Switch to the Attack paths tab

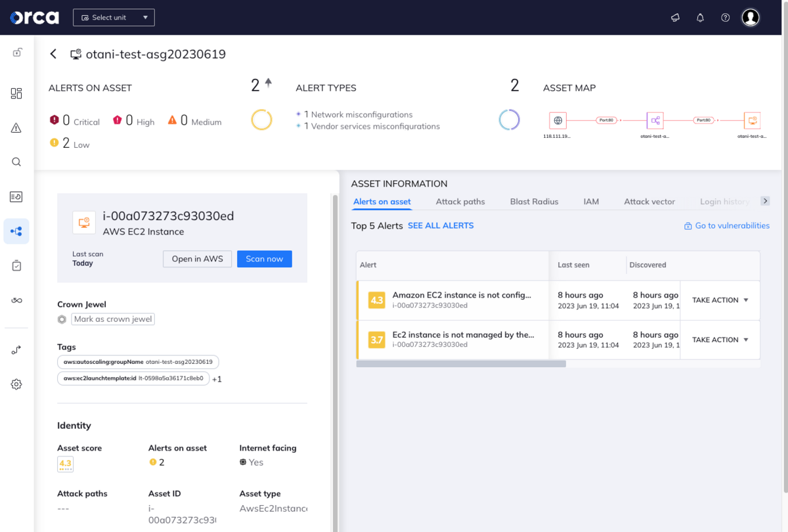click(460, 202)
